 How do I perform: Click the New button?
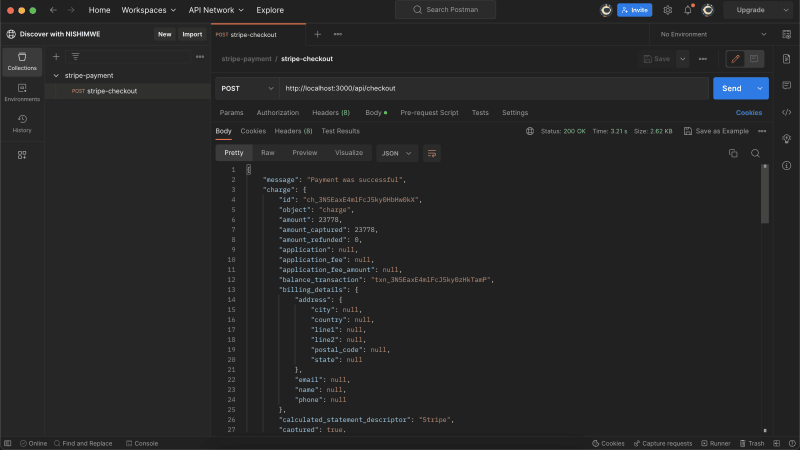[164, 34]
